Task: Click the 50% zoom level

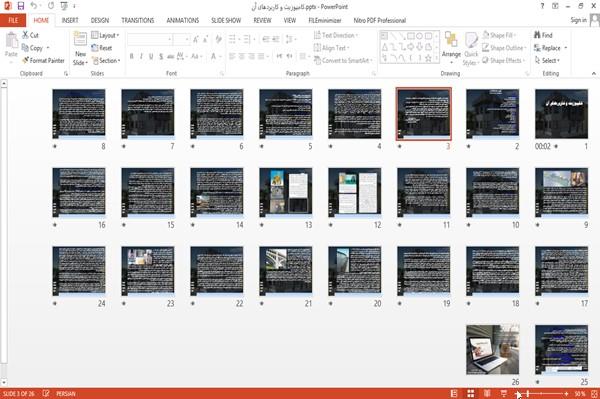Action: click(x=580, y=393)
